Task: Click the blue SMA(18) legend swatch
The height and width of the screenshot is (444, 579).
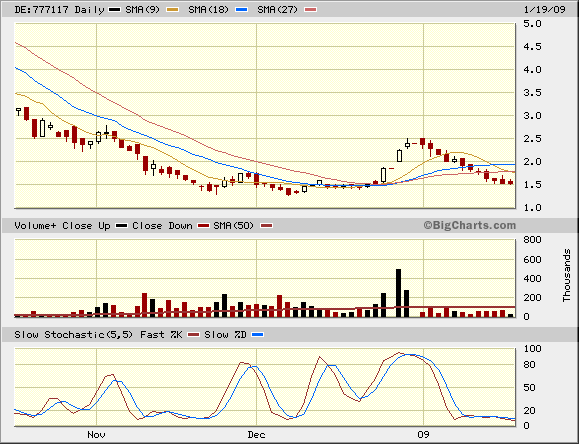Action: pyautogui.click(x=241, y=10)
